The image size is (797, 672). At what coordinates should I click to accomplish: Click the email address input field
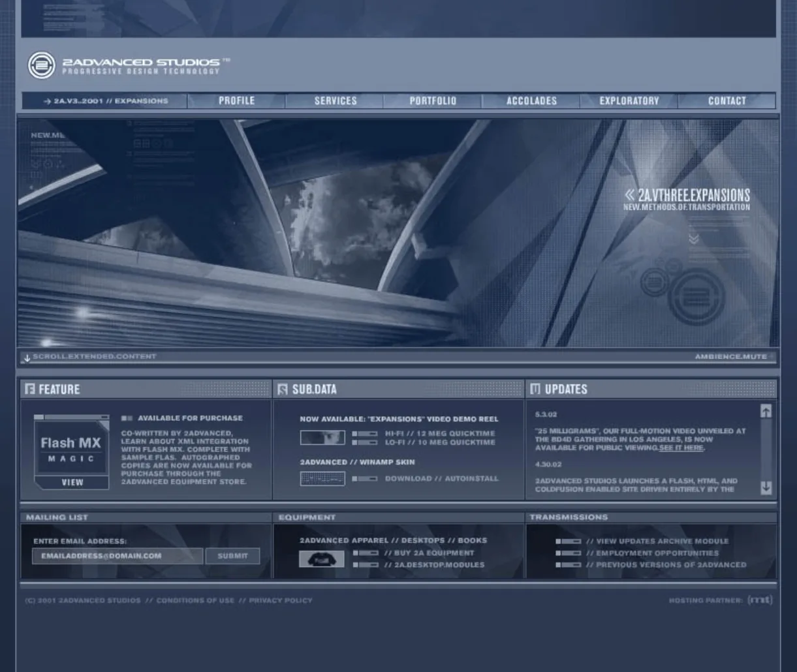click(x=117, y=556)
